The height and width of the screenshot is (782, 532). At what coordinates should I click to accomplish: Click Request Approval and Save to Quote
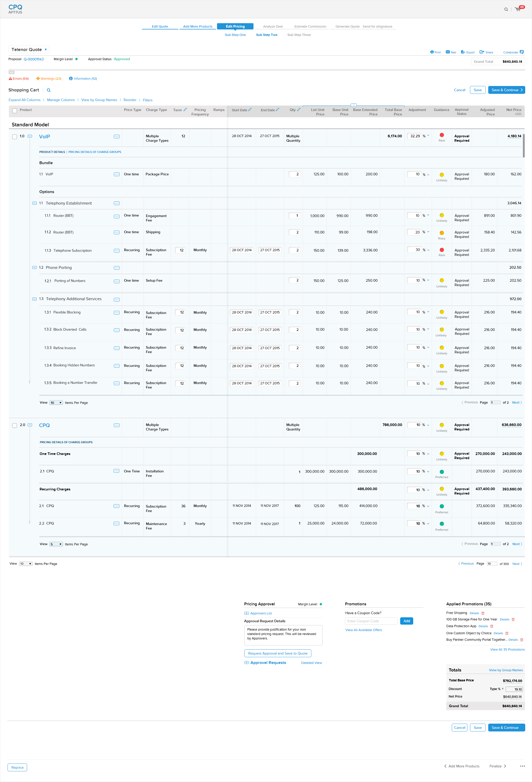(278, 653)
